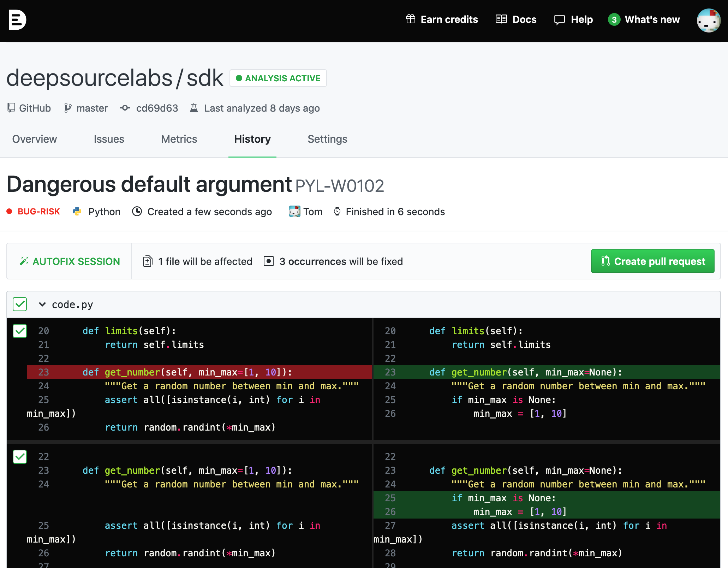The height and width of the screenshot is (568, 728).
Task: Open the user avatar menu
Action: [x=708, y=20]
